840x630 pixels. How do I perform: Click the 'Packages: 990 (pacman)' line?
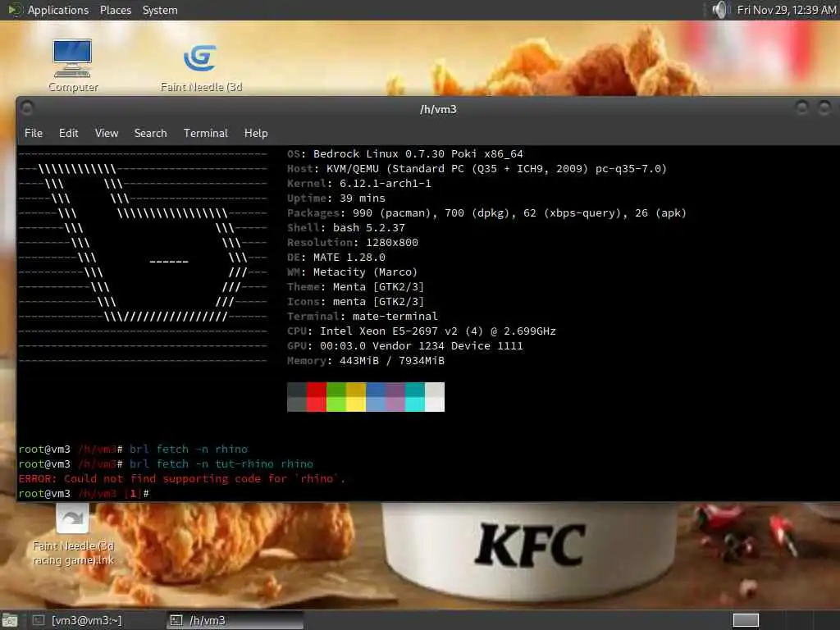click(x=486, y=212)
